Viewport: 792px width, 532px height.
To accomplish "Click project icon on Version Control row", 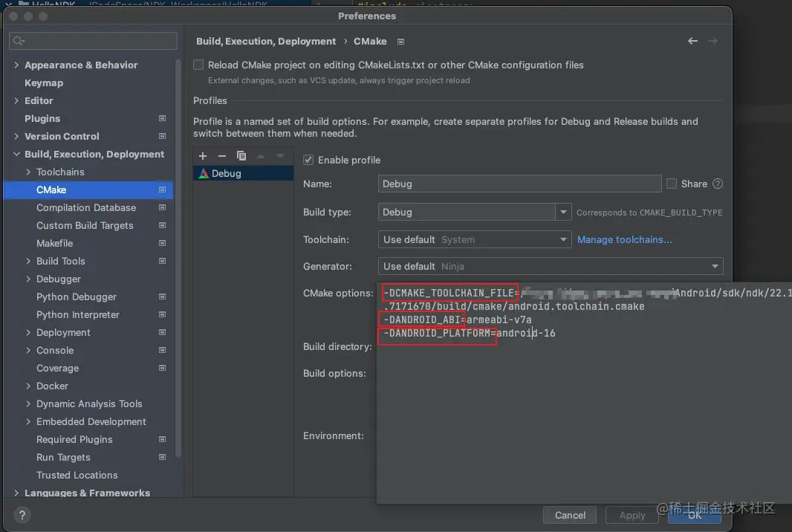I will 162,136.
